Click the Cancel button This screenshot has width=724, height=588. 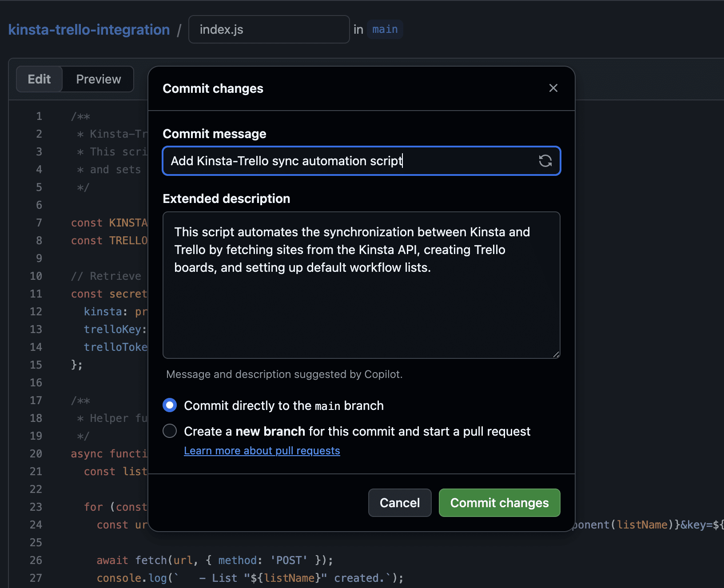click(399, 502)
